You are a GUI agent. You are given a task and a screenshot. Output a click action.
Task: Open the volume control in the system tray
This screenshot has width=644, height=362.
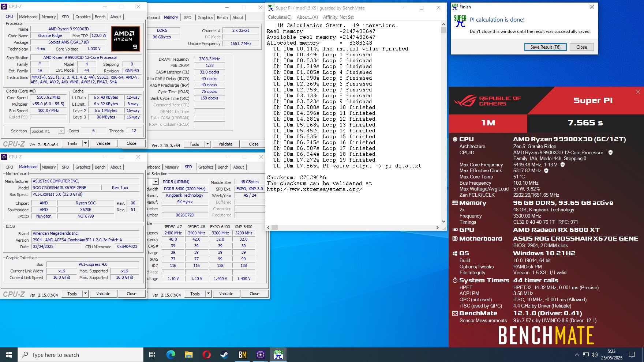coord(595,355)
